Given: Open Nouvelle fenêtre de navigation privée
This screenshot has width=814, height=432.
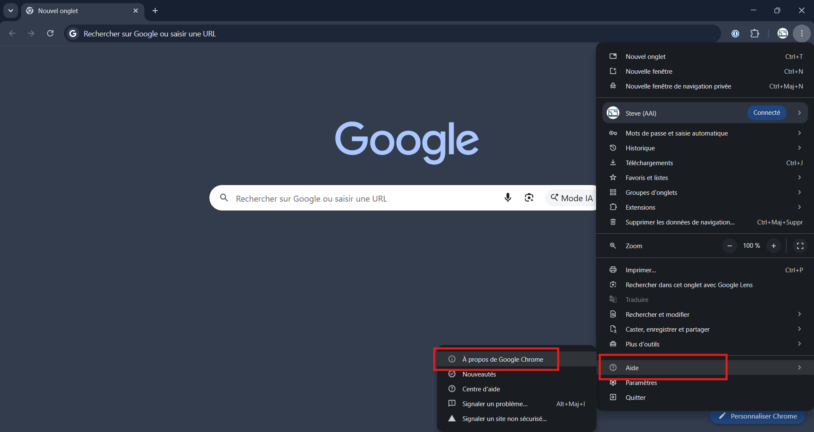Looking at the screenshot, I should tap(704, 86).
